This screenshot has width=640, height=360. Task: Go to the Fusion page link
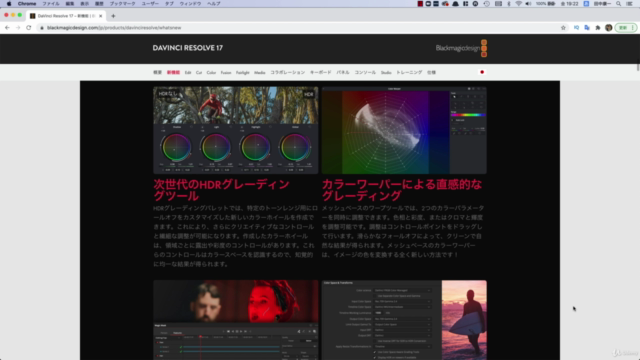(x=226, y=73)
